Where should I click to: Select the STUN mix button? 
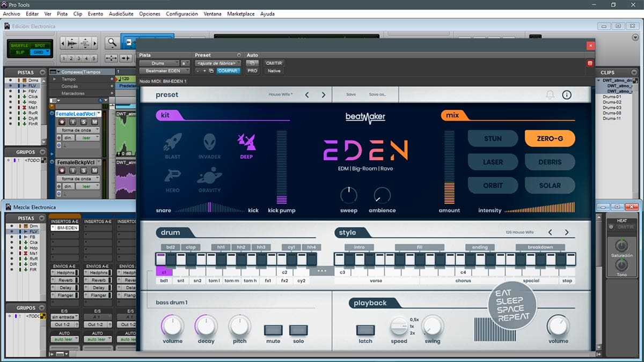coord(493,138)
